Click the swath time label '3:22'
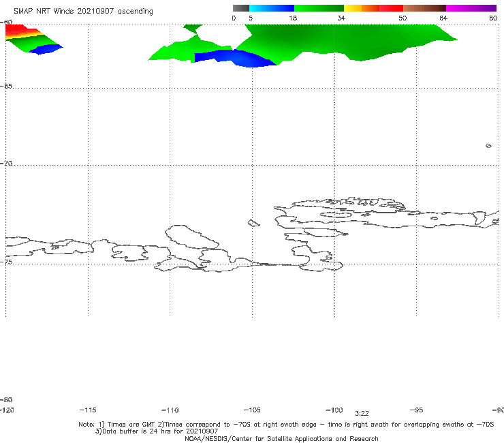Viewport: 504px width, 443px height. (x=362, y=414)
